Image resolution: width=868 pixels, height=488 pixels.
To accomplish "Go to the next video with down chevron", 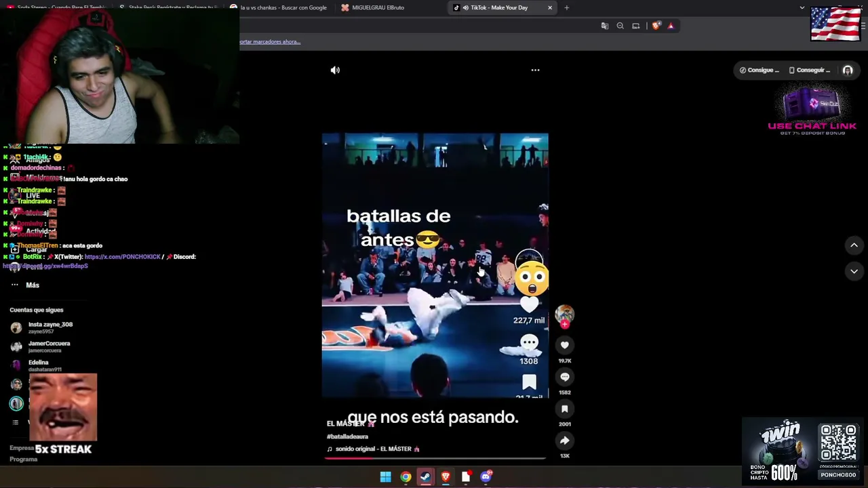I will coord(854,271).
